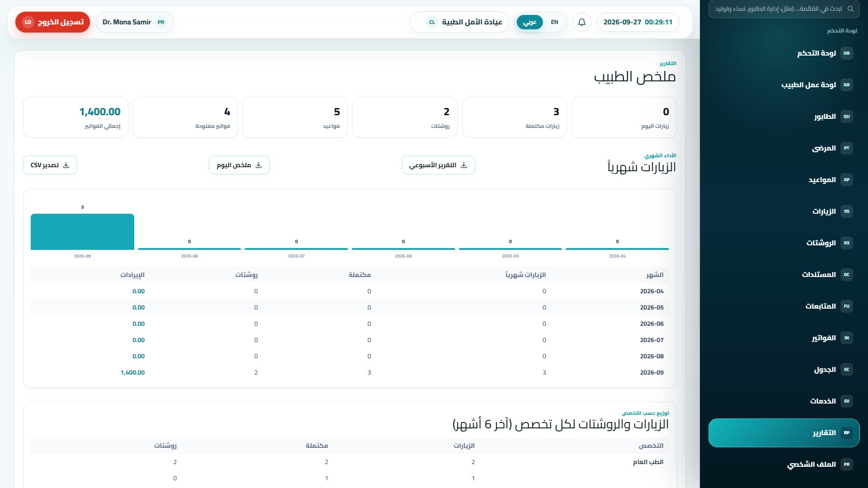Image resolution: width=868 pixels, height=488 pixels.
Task: Switch language to عربي
Action: tap(529, 22)
